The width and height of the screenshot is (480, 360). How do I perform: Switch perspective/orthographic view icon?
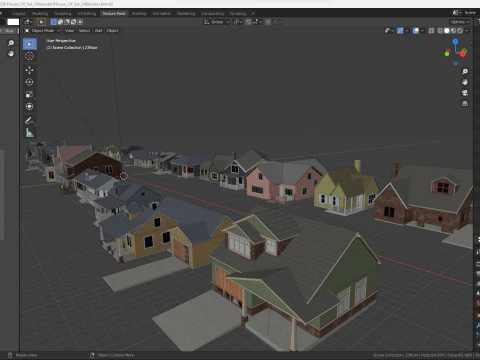[x=465, y=103]
